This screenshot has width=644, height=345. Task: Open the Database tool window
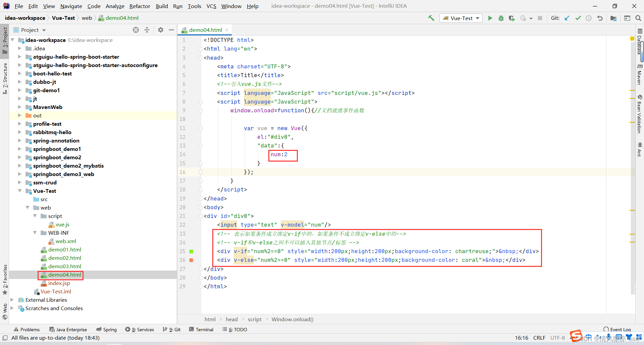(x=640, y=42)
